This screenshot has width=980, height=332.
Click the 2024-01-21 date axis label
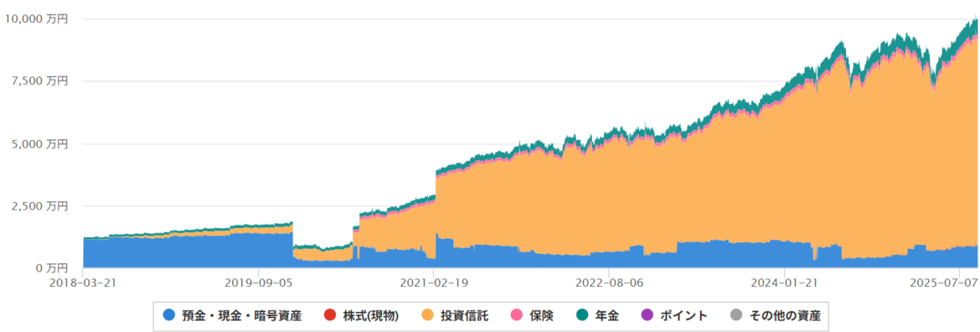pyautogui.click(x=786, y=282)
